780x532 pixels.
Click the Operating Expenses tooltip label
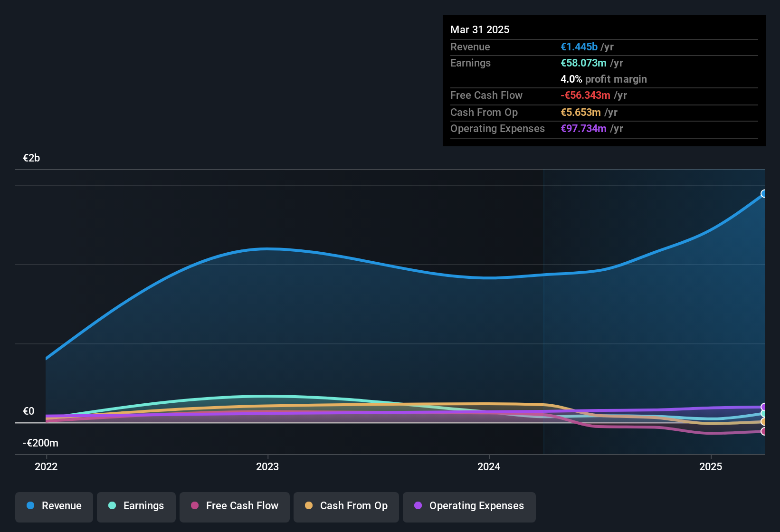(x=497, y=129)
